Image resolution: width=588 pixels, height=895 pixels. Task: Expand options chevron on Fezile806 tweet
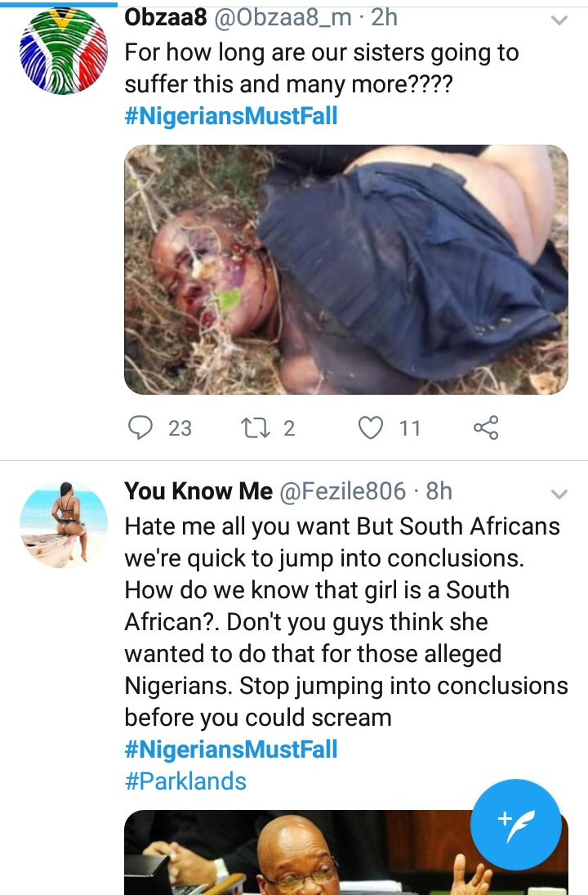click(559, 494)
